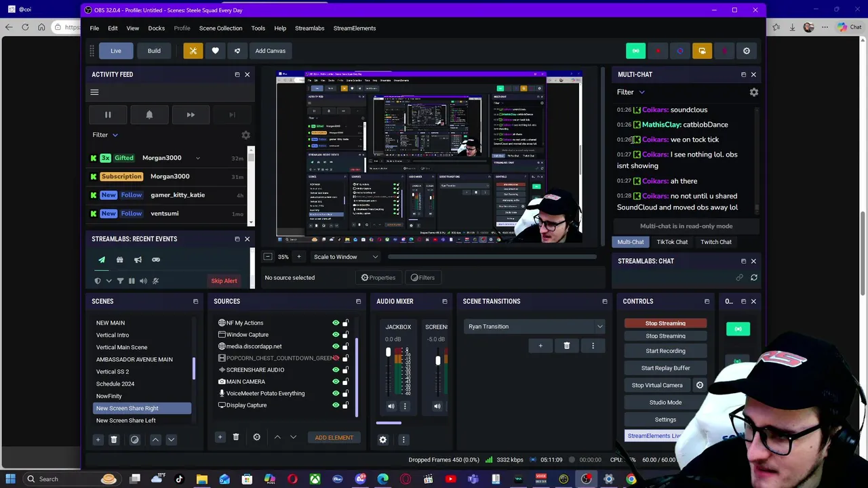
Task: Open the Activity Feed hamburger menu
Action: [94, 92]
